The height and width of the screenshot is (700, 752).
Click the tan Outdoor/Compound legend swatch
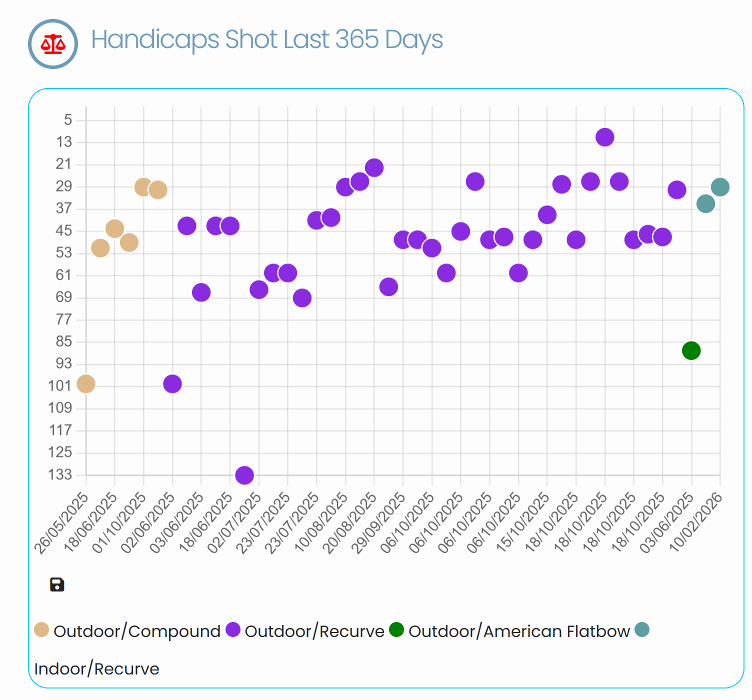pyautogui.click(x=41, y=630)
